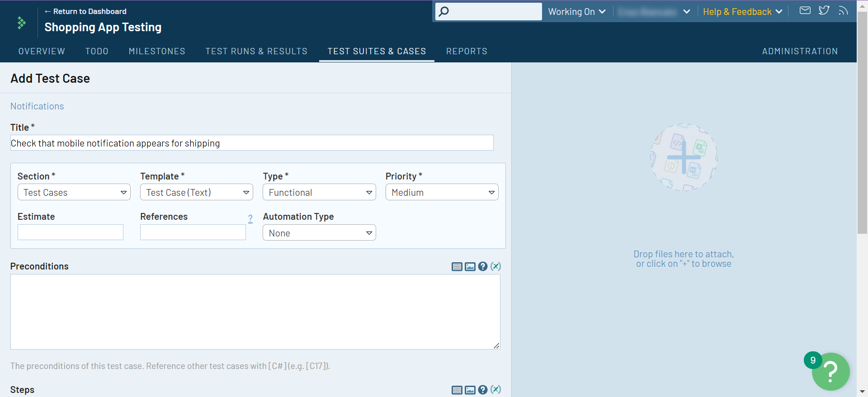Click the TestRail logo icon
The height and width of the screenshot is (397, 868).
(x=21, y=23)
